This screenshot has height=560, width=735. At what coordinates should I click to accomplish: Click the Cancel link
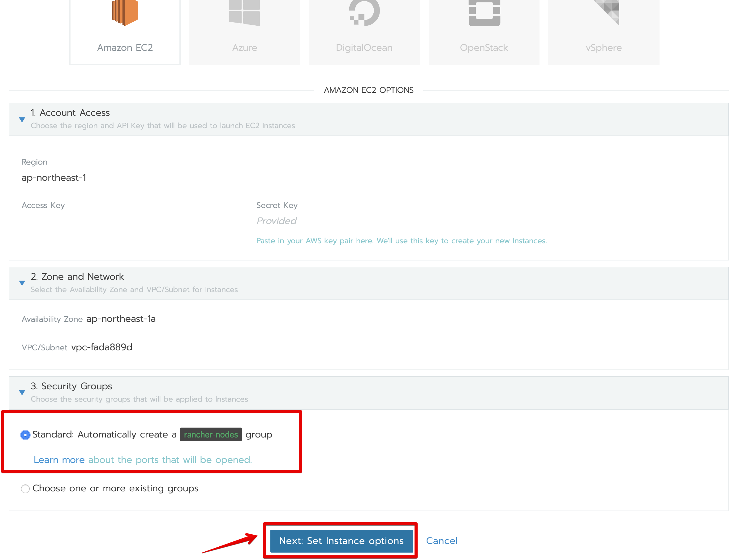[441, 541]
